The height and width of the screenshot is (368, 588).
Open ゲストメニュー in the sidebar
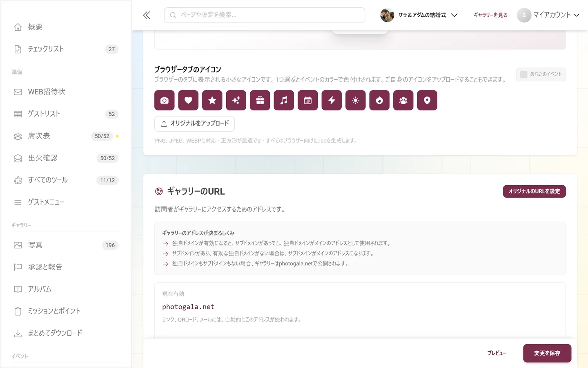(x=66, y=202)
